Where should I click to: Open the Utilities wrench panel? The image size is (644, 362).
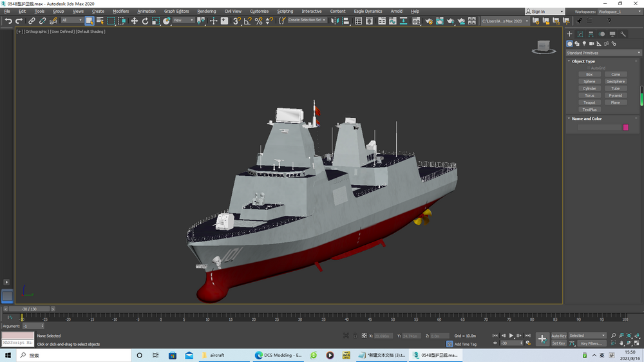pyautogui.click(x=623, y=34)
